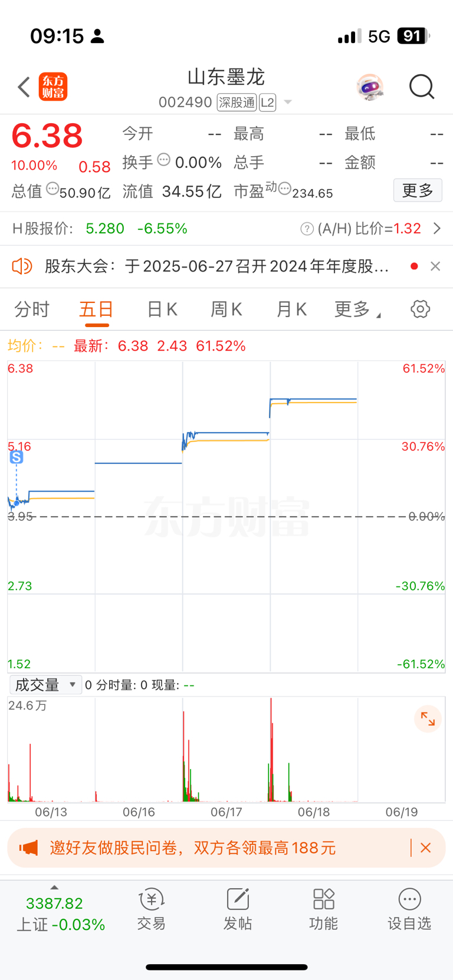Dismiss the 股东大会 announcement bar
Viewport: 453px width, 980px height.
(x=435, y=266)
